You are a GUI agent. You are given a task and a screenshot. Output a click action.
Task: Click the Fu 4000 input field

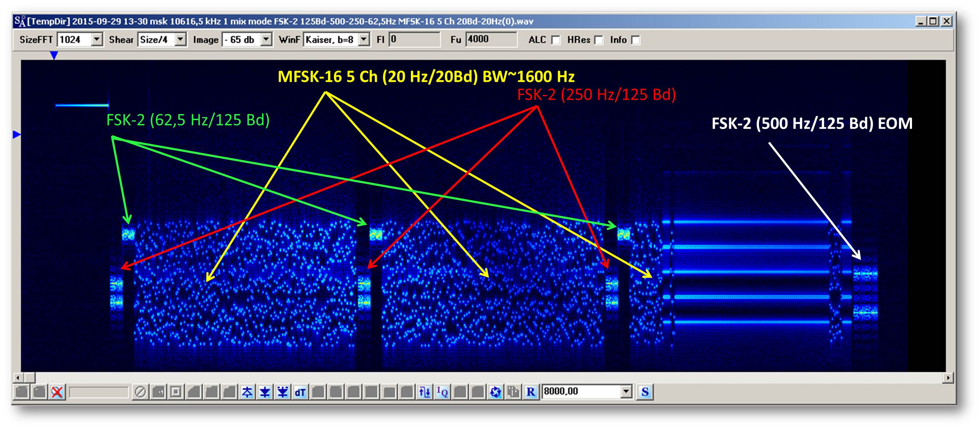coord(492,40)
